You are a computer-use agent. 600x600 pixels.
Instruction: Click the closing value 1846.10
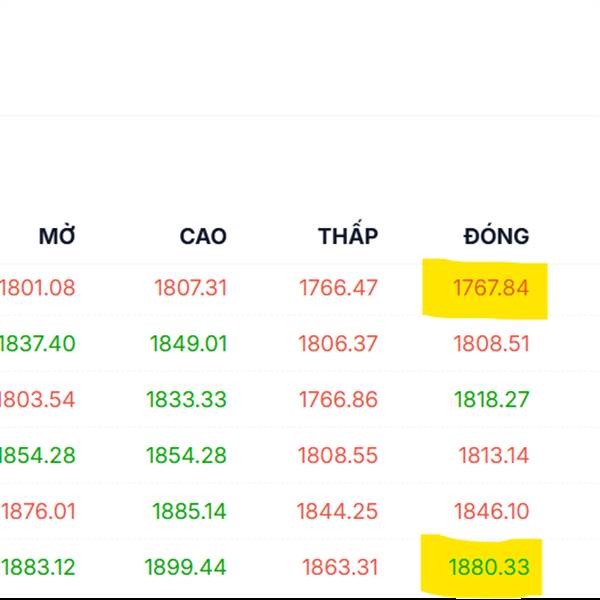tap(491, 512)
